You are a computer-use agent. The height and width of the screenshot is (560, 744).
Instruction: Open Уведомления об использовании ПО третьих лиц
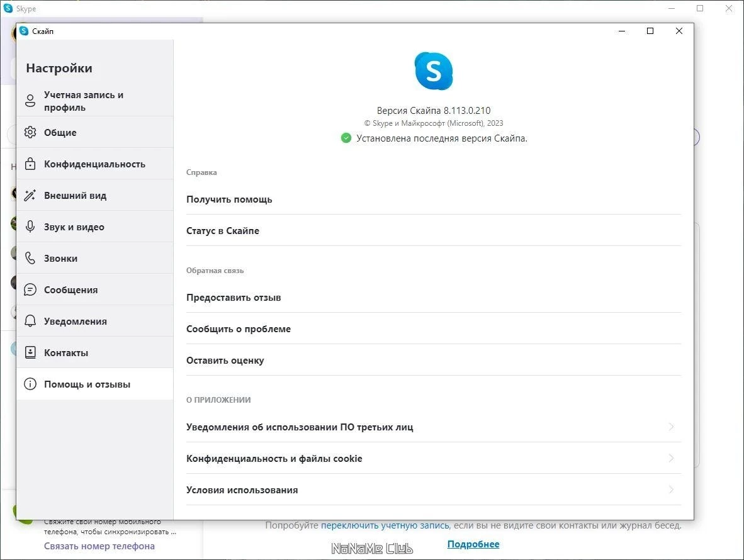pyautogui.click(x=434, y=427)
